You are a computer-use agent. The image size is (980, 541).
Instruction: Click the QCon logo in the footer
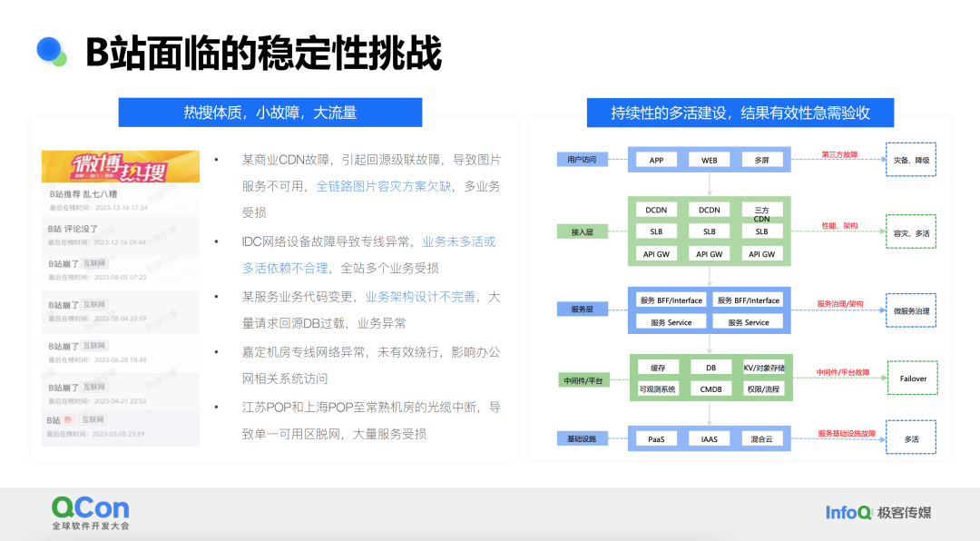pyautogui.click(x=91, y=513)
